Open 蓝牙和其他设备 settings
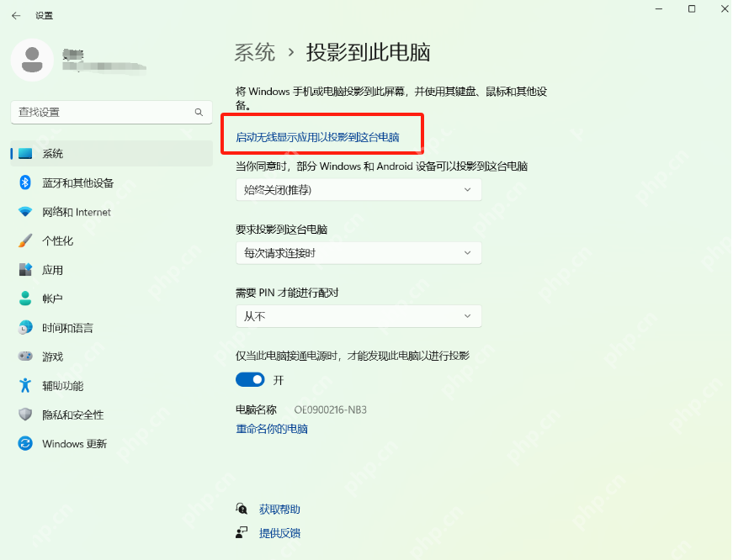This screenshot has height=560, width=733. [112, 182]
